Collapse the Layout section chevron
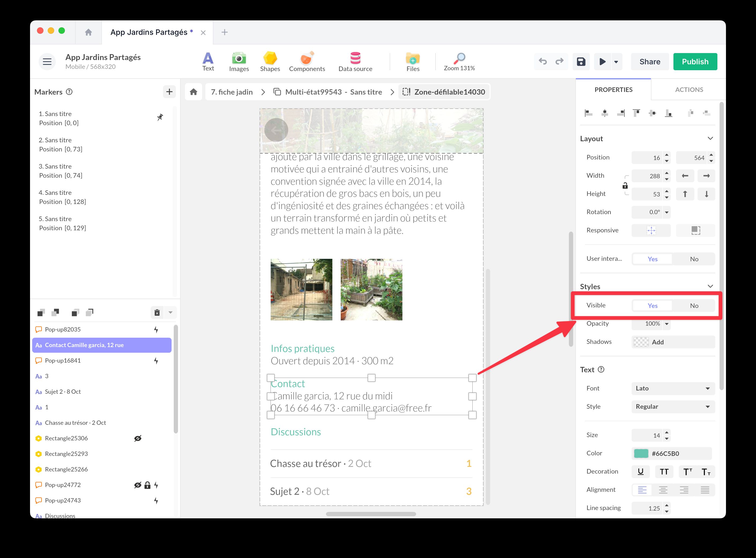The image size is (756, 558). coord(710,139)
